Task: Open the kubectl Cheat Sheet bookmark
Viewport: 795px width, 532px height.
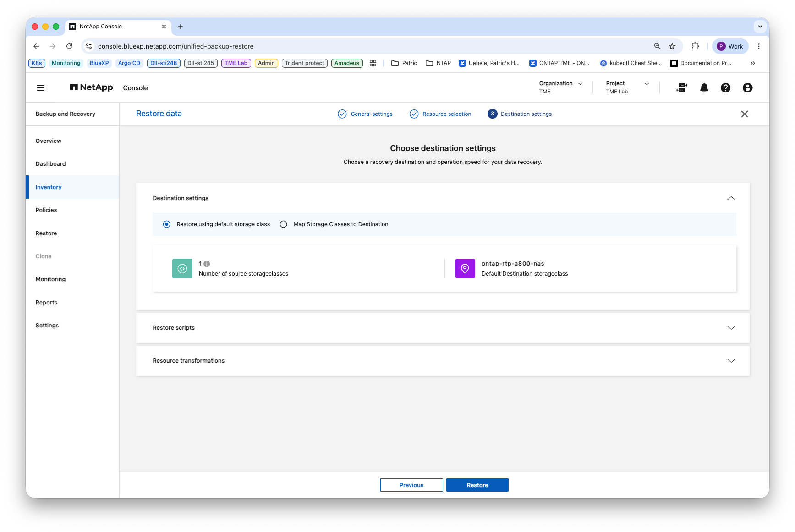Action: tap(631, 63)
